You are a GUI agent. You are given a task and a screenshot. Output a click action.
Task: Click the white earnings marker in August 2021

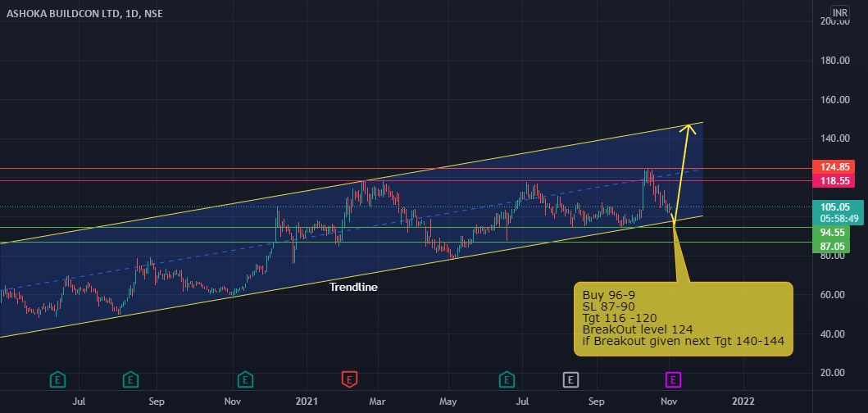pos(570,379)
